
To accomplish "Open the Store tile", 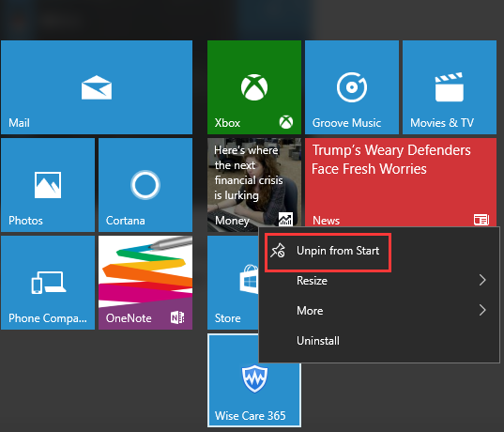I will point(233,283).
